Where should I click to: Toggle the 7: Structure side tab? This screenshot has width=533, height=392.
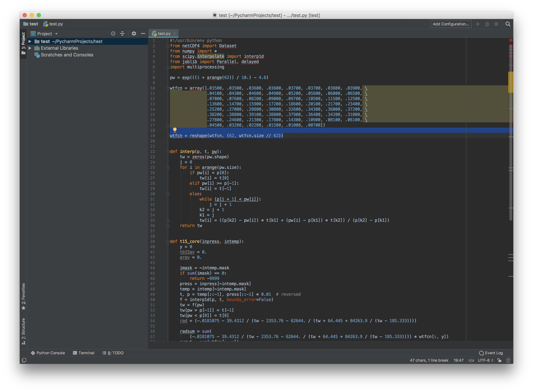point(23,331)
